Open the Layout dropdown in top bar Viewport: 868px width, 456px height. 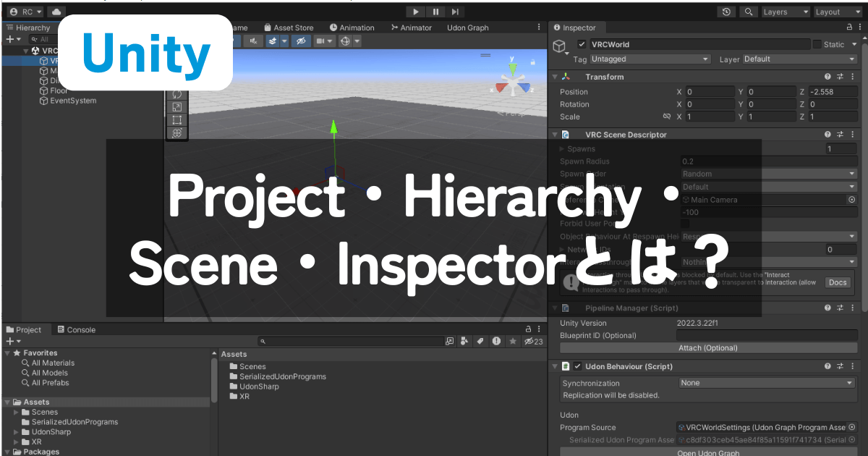pyautogui.click(x=837, y=12)
